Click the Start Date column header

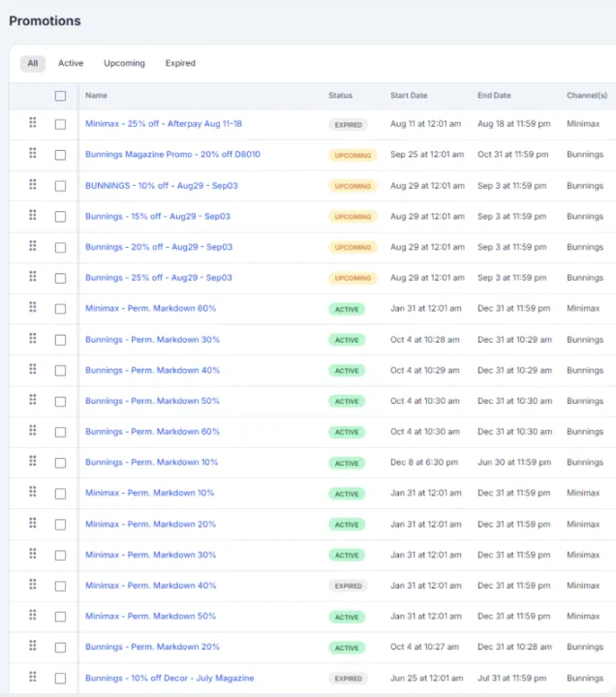tap(409, 95)
